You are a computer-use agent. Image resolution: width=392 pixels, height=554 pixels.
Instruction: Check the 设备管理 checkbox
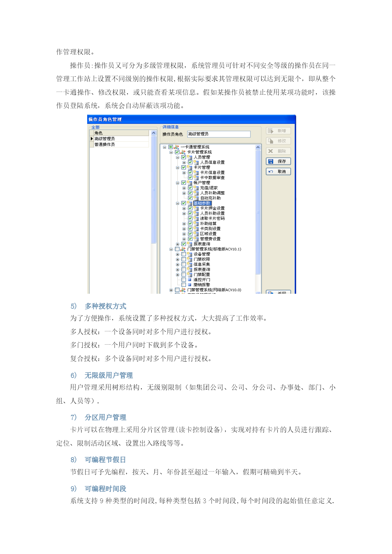[184, 254]
